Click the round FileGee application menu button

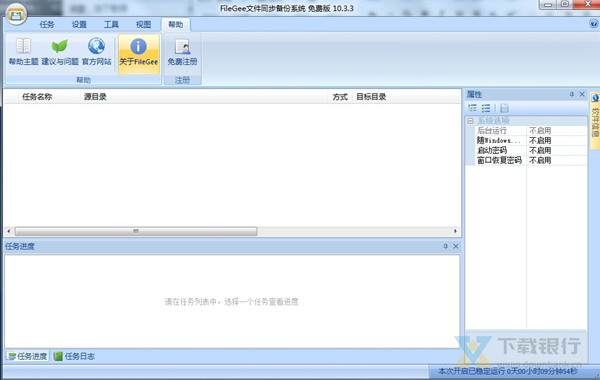coord(16,15)
